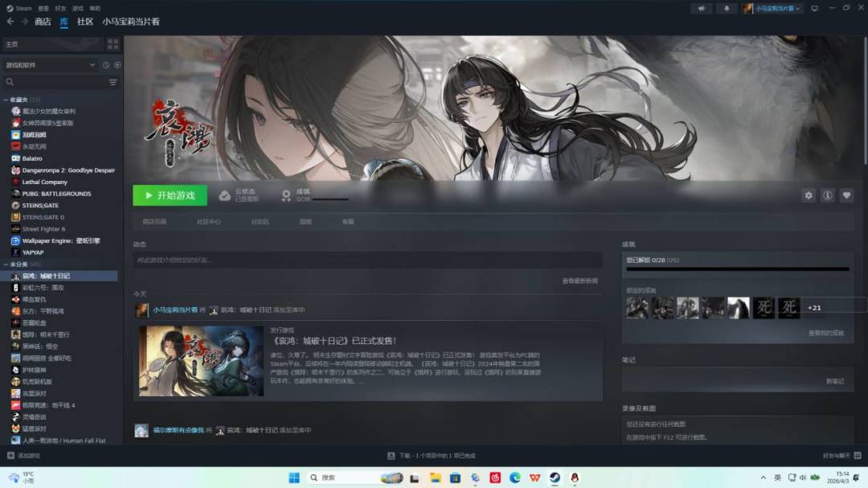The width and height of the screenshot is (868, 488).
Task: Open the Steam menu
Action: (x=18, y=8)
